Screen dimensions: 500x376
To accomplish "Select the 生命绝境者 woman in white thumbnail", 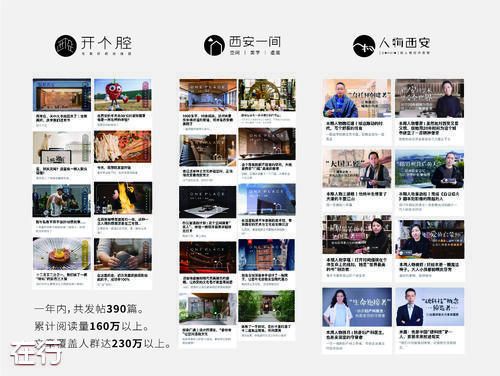I will click(357, 307).
